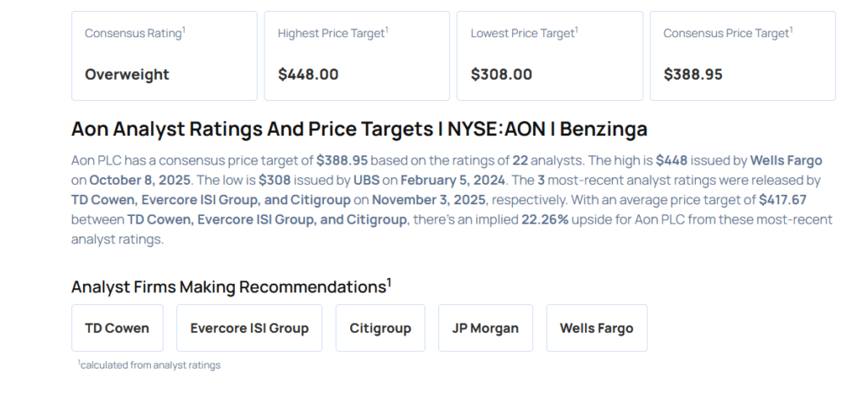Click the Consensus Rating card label
The height and width of the screenshot is (394, 868).
(x=135, y=33)
